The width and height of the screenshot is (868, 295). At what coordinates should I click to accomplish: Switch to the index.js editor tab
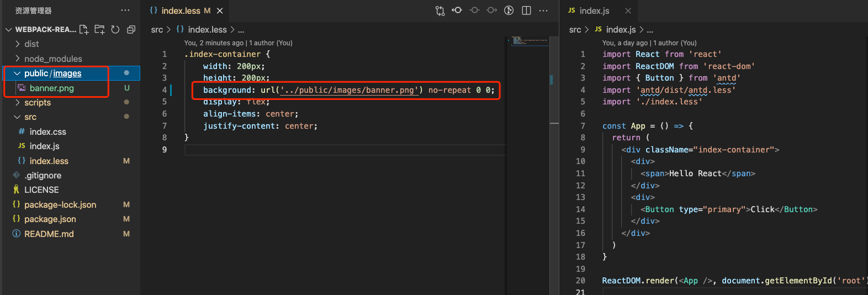(x=594, y=10)
